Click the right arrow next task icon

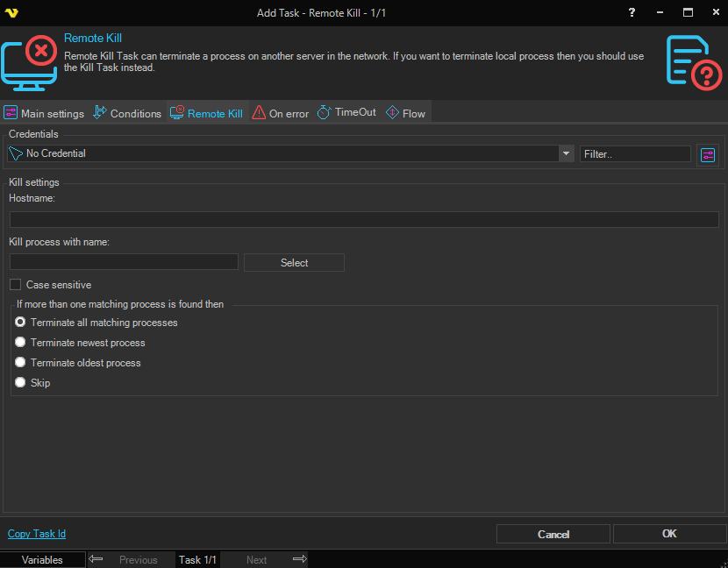(300, 558)
